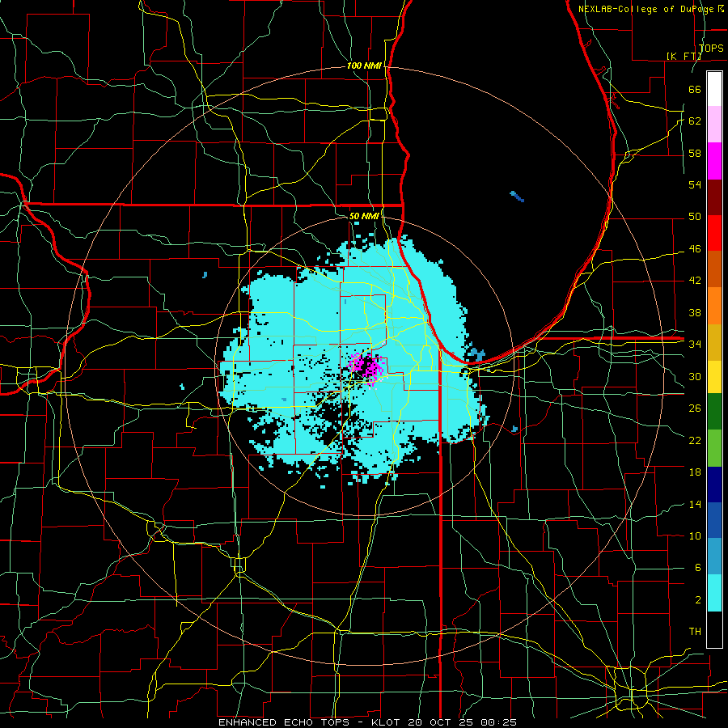This screenshot has width=728, height=728.
Task: Click the dark green legend swatch
Action: [x=714, y=412]
